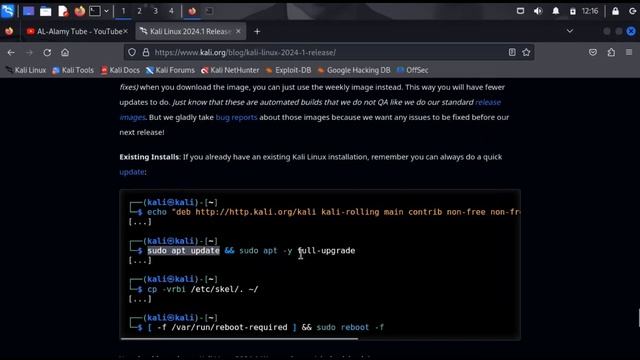This screenshot has height=360, width=640.
Task: Open the Kali applications menu
Action: [7, 11]
